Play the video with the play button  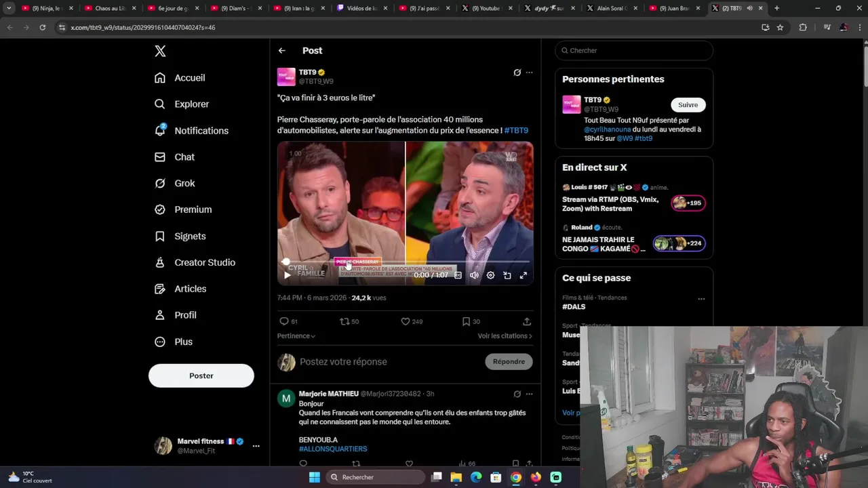[x=288, y=275]
